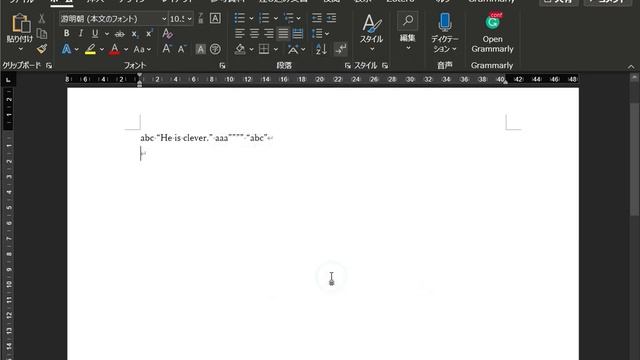The image size is (640, 360).
Task: Click the borders grid icon
Action: (x=264, y=49)
